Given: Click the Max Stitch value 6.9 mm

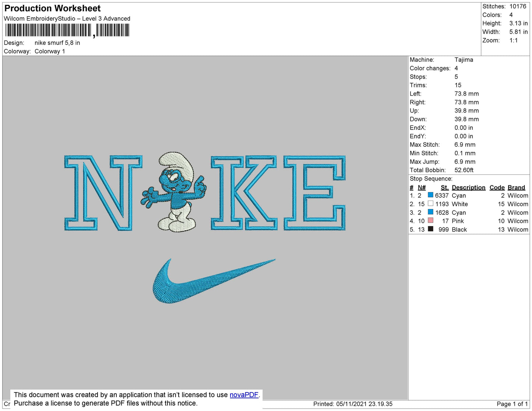Looking at the screenshot, I should click(465, 144).
